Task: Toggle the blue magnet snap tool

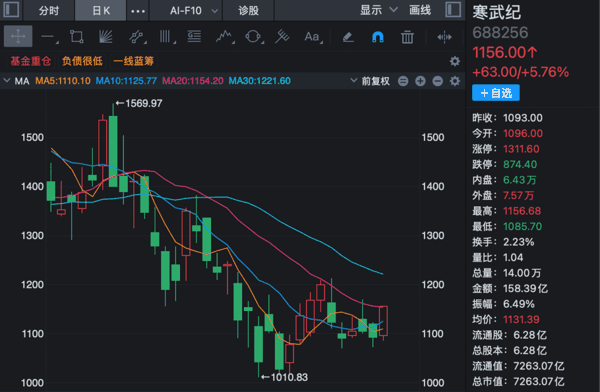Action: coord(378,37)
